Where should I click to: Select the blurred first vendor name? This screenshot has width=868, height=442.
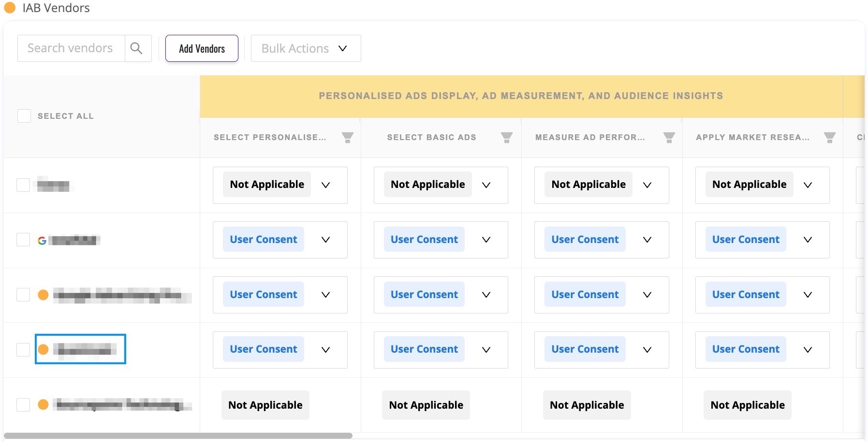[x=53, y=185]
